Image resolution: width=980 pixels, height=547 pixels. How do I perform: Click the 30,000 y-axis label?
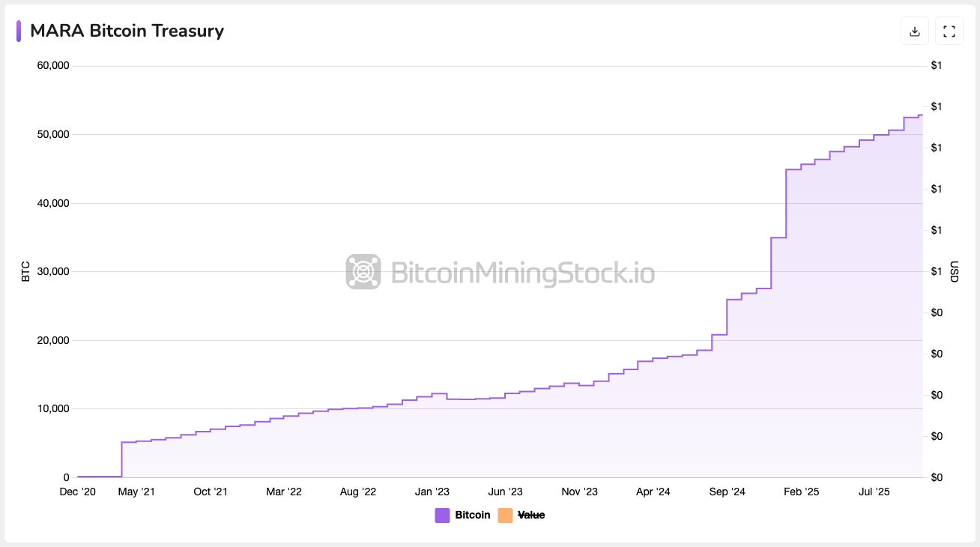click(52, 272)
